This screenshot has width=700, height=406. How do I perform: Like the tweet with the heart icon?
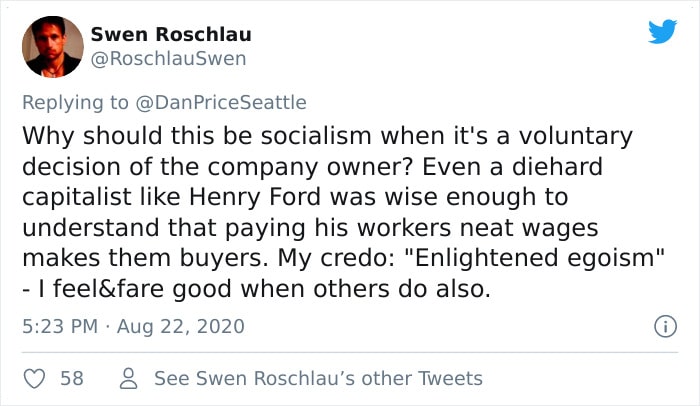click(x=34, y=379)
